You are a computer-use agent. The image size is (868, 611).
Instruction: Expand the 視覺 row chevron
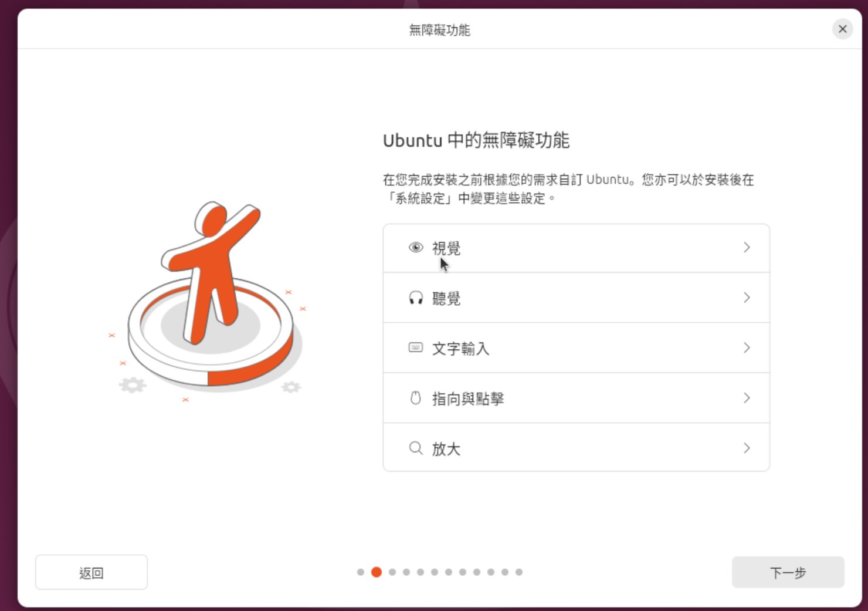click(747, 248)
